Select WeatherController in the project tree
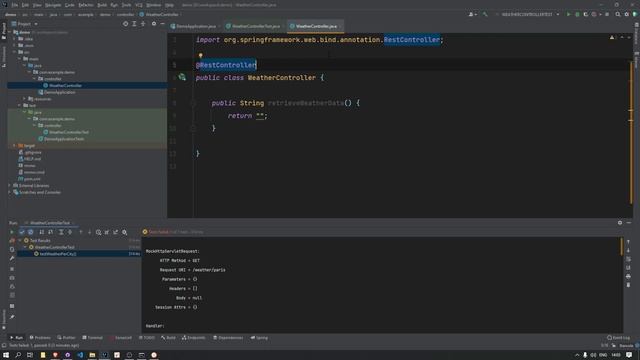Viewport: 640px width, 360px height. [65, 85]
